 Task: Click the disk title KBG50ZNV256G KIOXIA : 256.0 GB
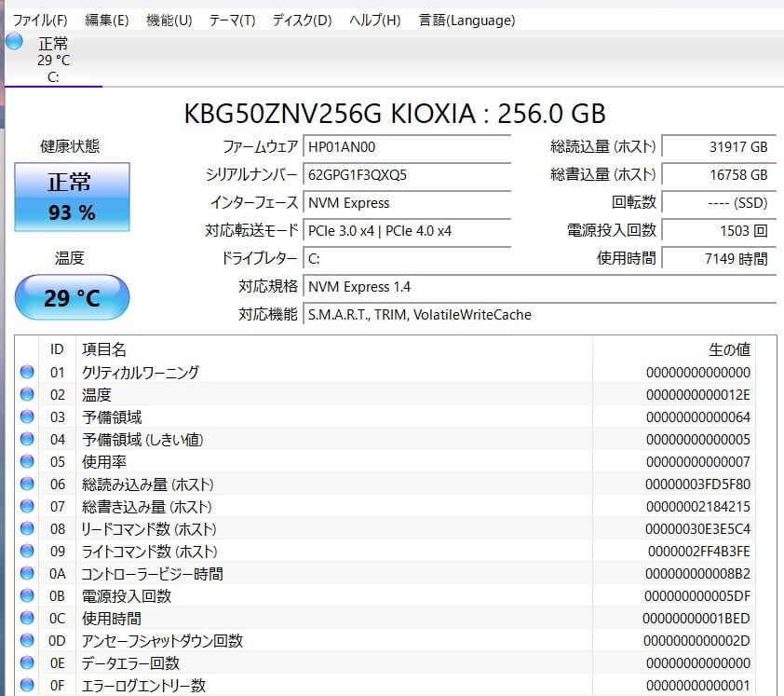point(395,113)
